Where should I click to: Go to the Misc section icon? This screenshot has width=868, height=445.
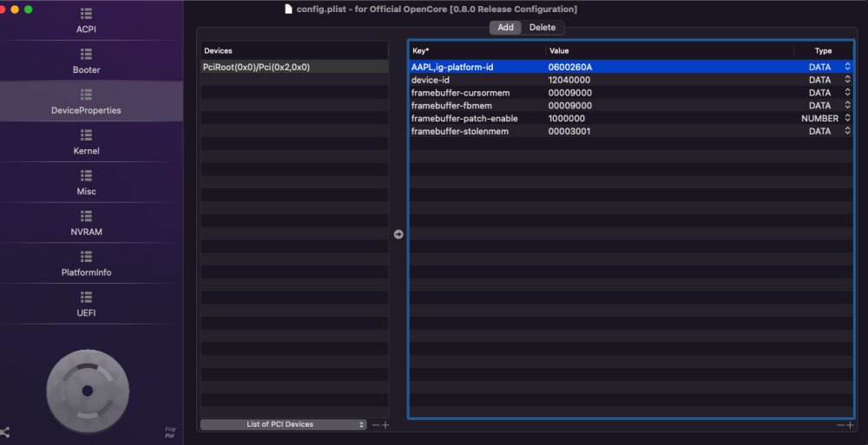coord(86,175)
